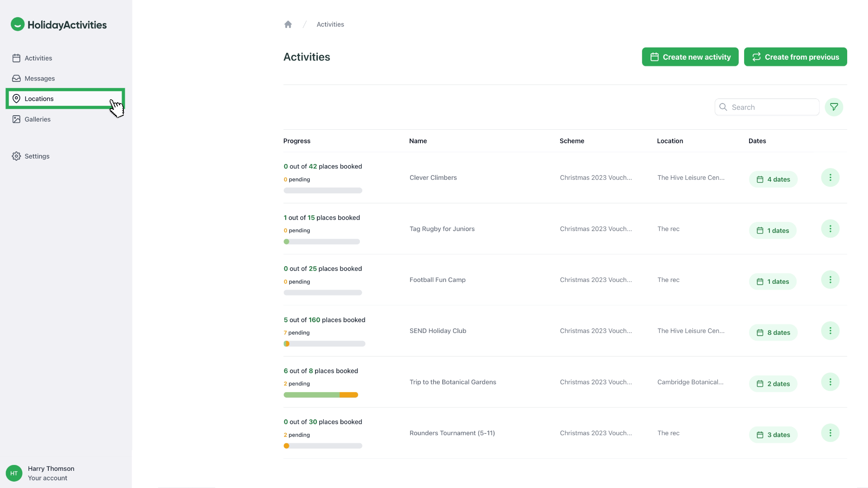868x488 pixels.
Task: Open three-dot menu for SEND Holiday Club
Action: (830, 331)
